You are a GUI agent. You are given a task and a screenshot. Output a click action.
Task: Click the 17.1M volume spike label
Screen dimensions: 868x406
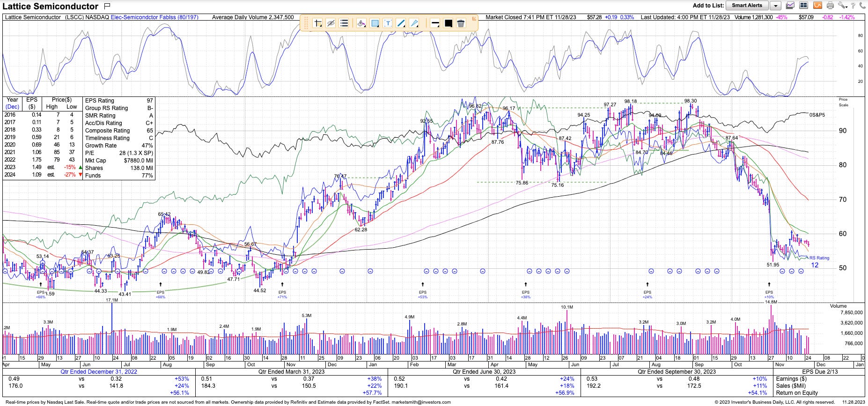coord(112,300)
